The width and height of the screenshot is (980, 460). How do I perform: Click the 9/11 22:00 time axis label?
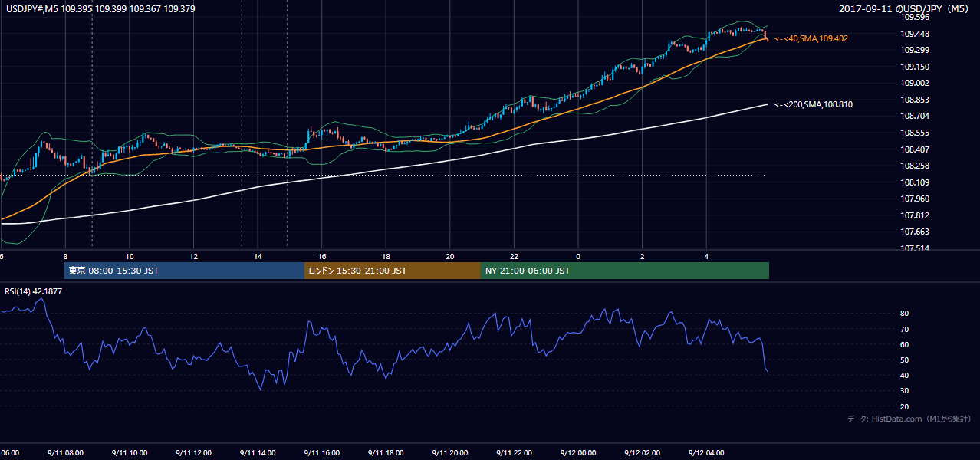tap(514, 453)
